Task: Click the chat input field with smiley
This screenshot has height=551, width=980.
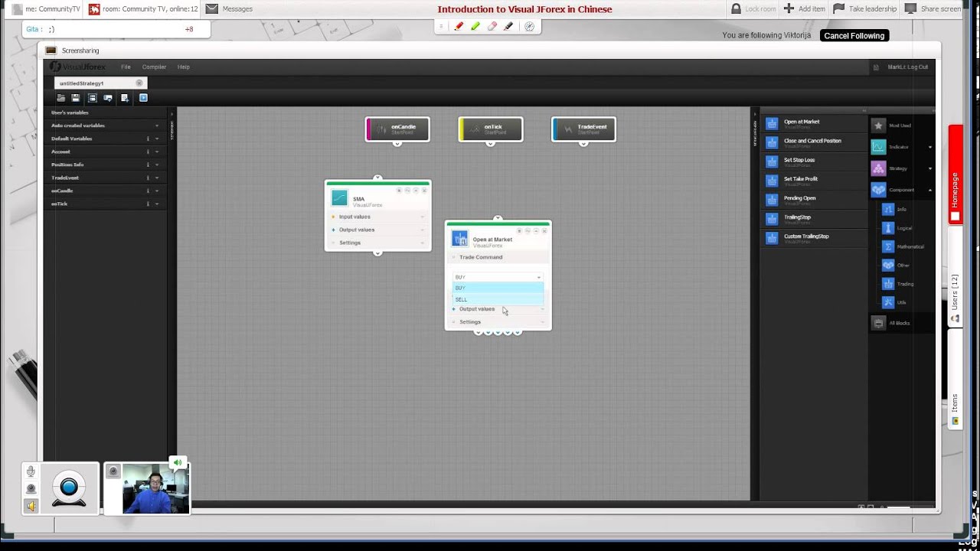Action: tap(115, 29)
